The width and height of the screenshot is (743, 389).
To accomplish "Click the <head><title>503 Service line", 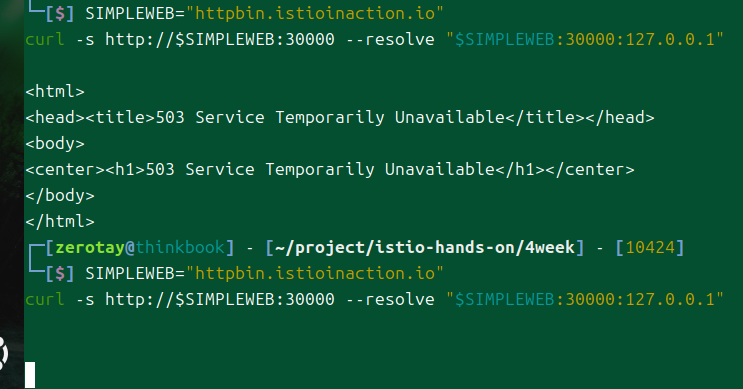I will (x=340, y=117).
